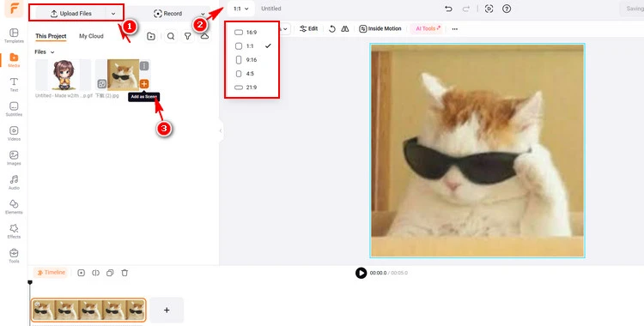Add a new scene with timeline plus button
Image resolution: width=644 pixels, height=326 pixels.
(x=167, y=310)
